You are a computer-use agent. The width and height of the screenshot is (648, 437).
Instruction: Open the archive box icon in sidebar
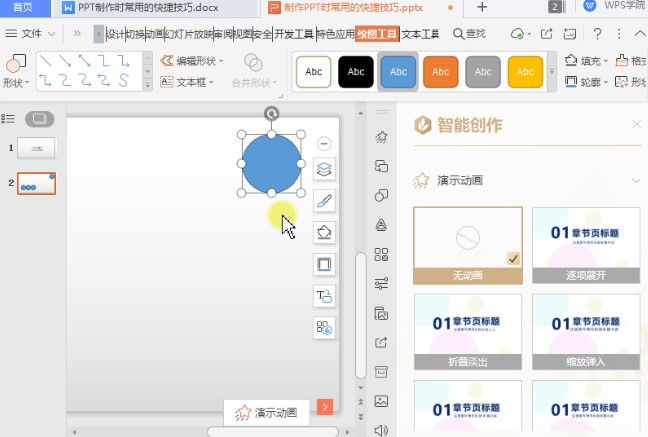click(x=381, y=372)
